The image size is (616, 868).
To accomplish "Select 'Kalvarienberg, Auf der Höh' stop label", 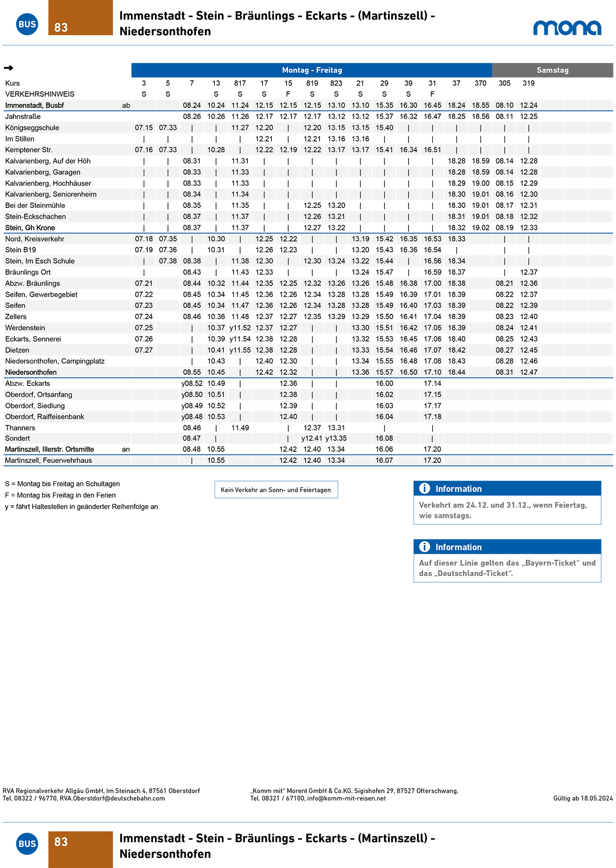I will click(48, 161).
